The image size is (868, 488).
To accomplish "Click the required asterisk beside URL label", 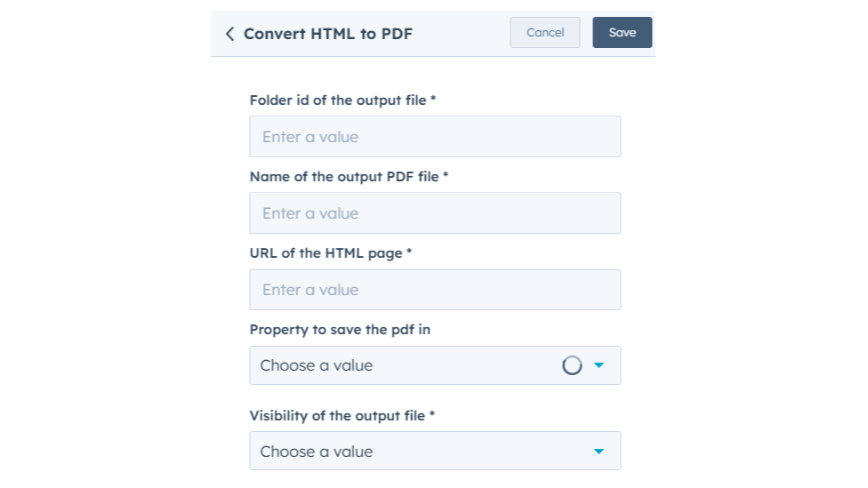I will click(x=409, y=252).
